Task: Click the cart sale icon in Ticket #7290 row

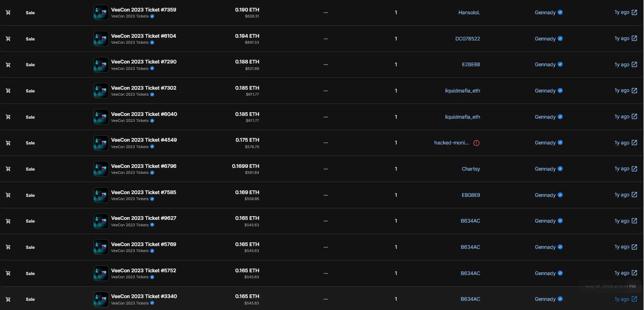Action: (8, 64)
